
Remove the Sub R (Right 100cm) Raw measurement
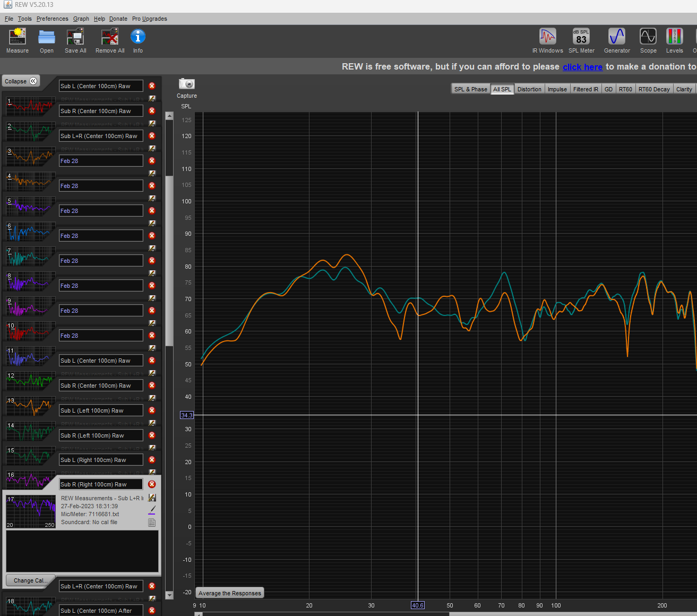click(152, 484)
